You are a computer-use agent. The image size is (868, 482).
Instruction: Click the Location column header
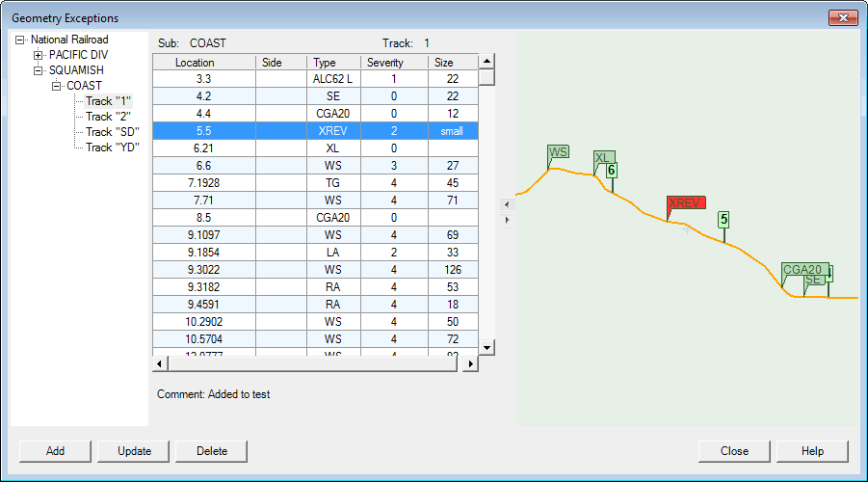pyautogui.click(x=203, y=63)
